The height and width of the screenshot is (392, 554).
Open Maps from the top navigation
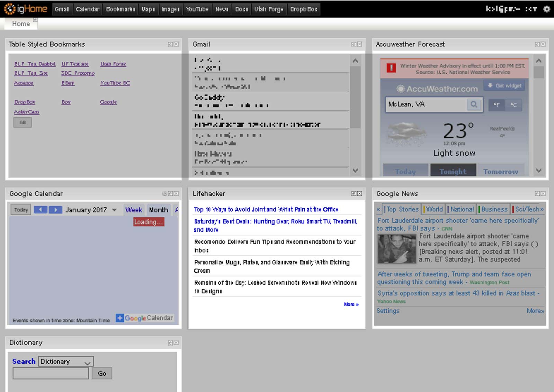tap(148, 9)
